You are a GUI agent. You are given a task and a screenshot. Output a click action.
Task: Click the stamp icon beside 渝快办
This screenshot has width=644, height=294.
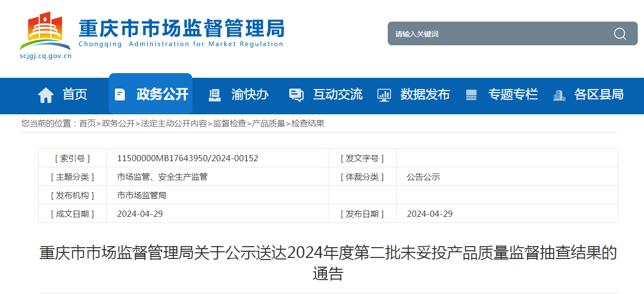pyautogui.click(x=214, y=95)
